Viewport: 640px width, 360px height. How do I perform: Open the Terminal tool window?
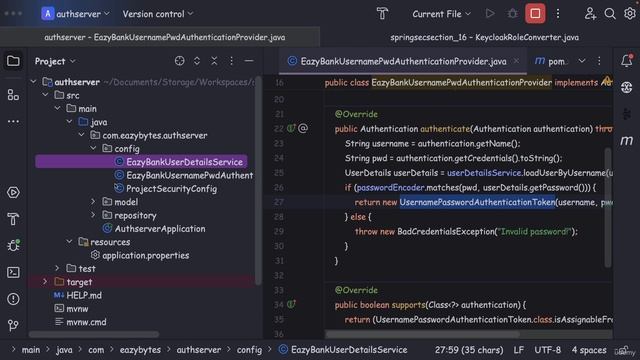click(x=13, y=272)
